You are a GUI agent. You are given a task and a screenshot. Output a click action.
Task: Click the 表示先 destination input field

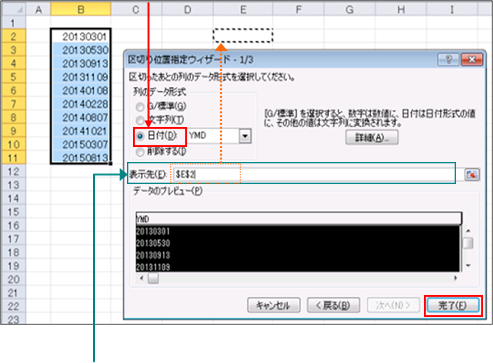pos(313,174)
